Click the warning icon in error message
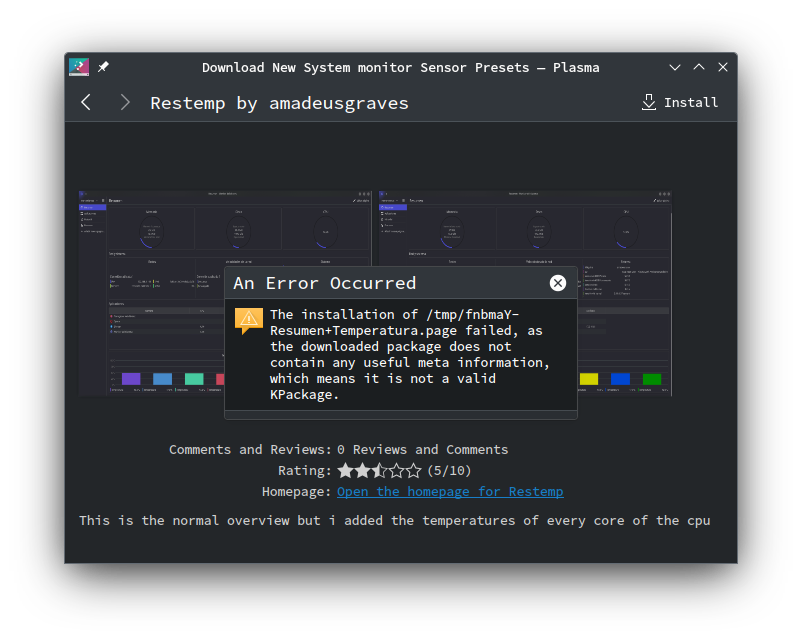 pos(249,321)
